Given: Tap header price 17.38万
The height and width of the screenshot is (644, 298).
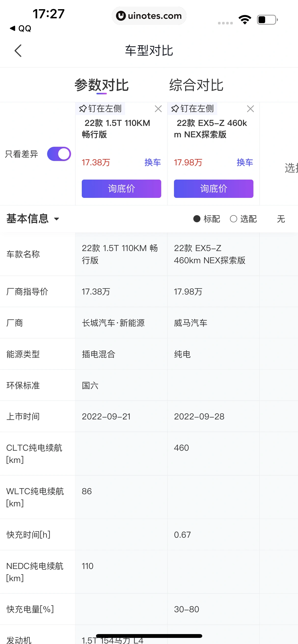Looking at the screenshot, I should [x=96, y=162].
